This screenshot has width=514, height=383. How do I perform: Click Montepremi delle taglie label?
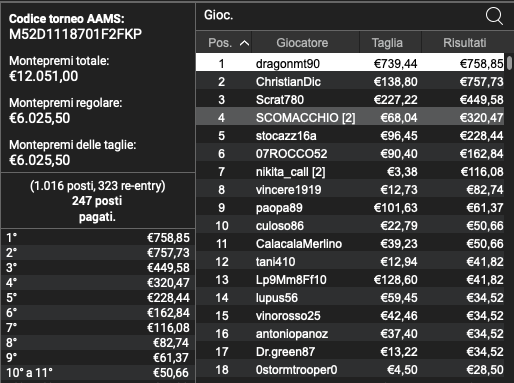73,145
